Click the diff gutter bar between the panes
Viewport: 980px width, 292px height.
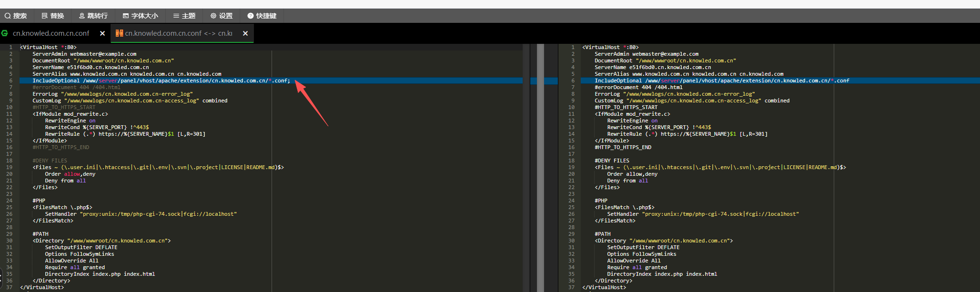[x=540, y=167]
